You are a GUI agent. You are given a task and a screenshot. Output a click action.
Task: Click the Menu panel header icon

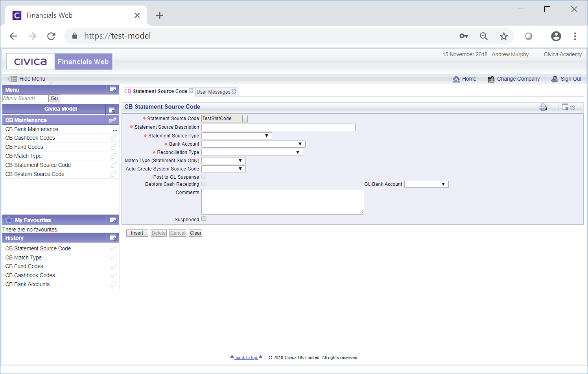113,89
